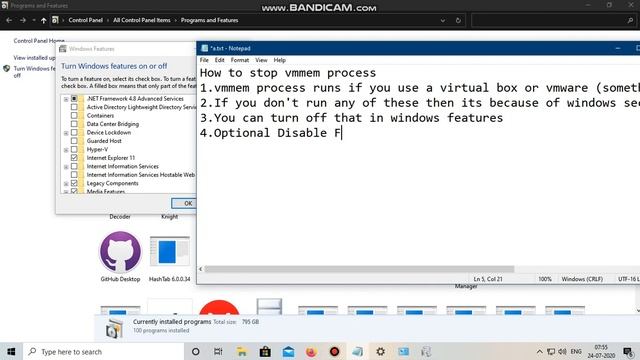Open File Explorer from the taskbar

[242, 351]
